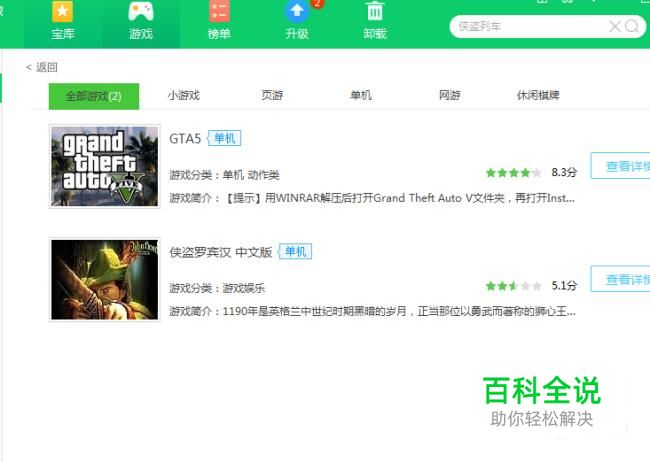Open the 宝库 star icon
This screenshot has width=650, height=462.
pyautogui.click(x=63, y=12)
